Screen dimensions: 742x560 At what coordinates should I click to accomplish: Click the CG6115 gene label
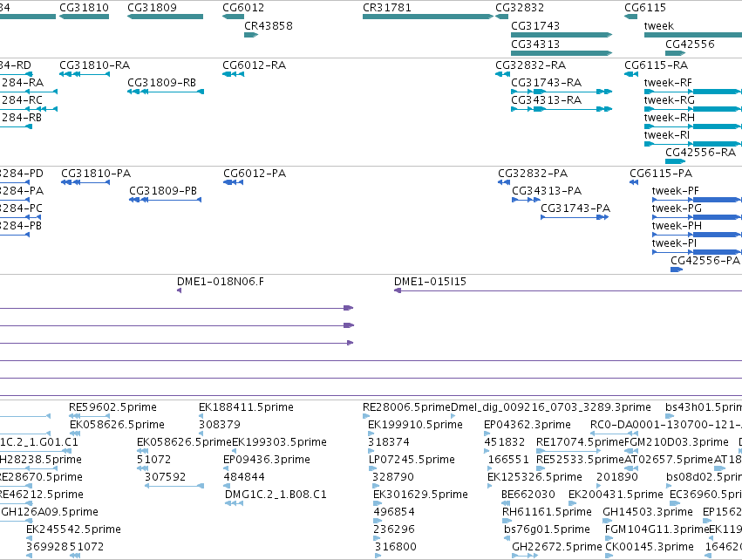(x=645, y=8)
